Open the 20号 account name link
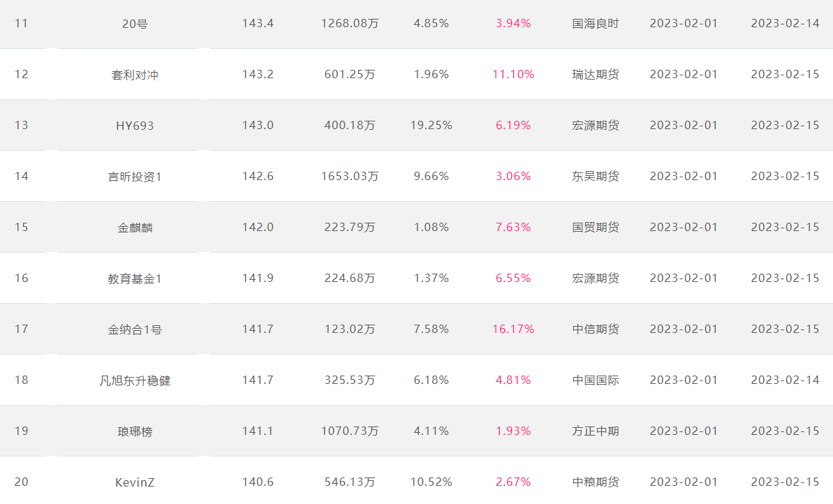This screenshot has width=833, height=504. click(x=134, y=23)
